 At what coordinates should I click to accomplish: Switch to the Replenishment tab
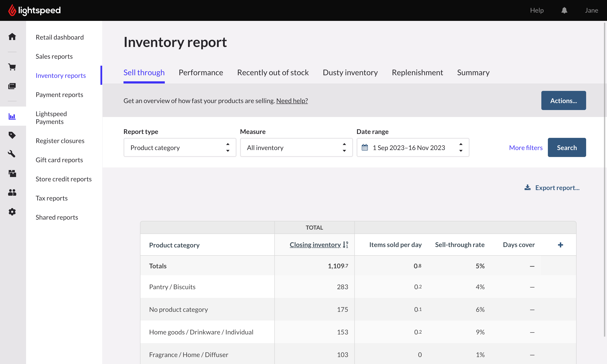[x=417, y=72]
